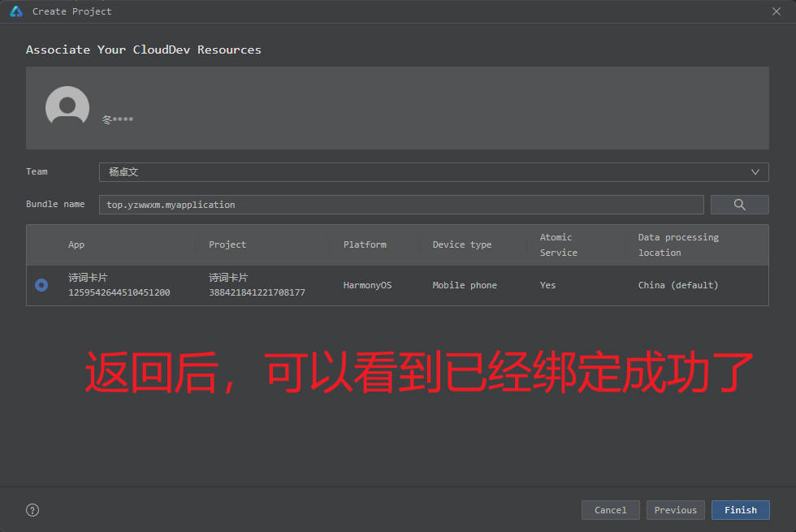Viewport: 796px width, 532px height.
Task: Click the Atomic Service column header
Action: [559, 244]
